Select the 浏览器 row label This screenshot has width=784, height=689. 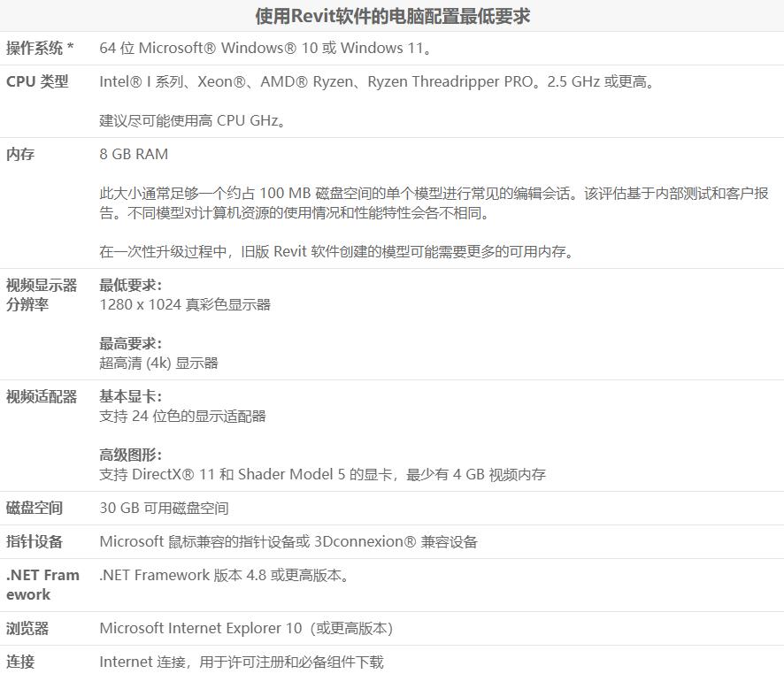27,628
